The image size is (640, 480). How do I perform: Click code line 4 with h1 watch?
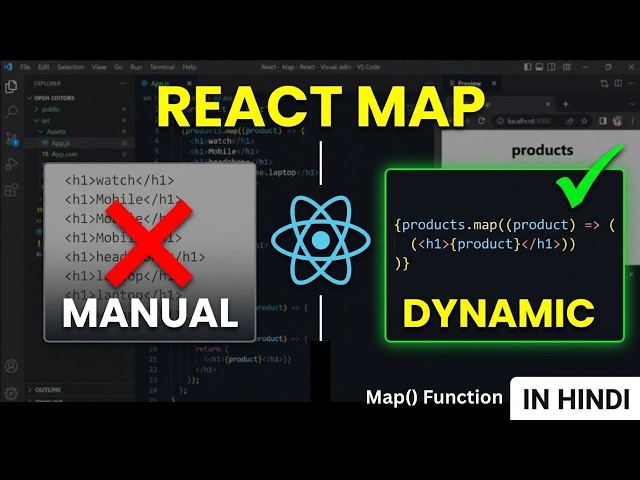pos(222,141)
